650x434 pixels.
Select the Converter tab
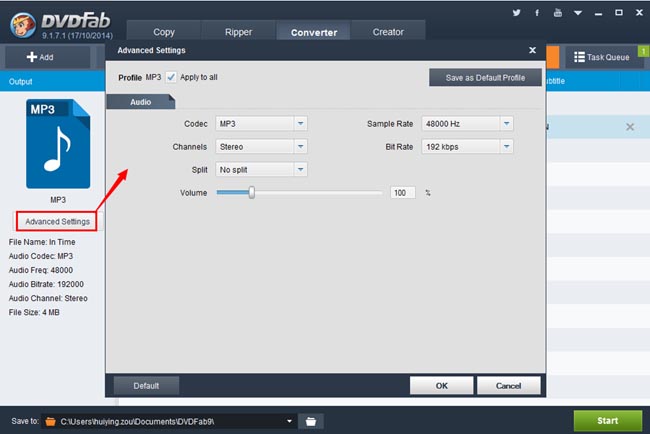click(314, 32)
